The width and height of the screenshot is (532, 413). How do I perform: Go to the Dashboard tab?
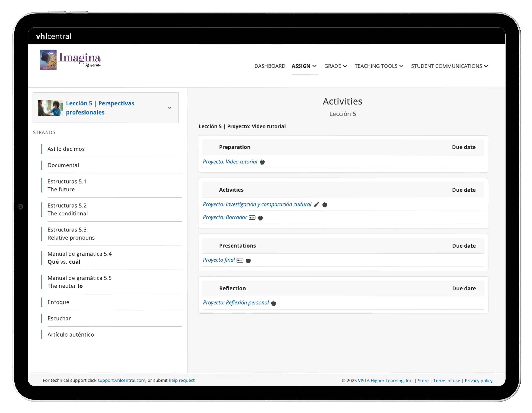click(270, 66)
